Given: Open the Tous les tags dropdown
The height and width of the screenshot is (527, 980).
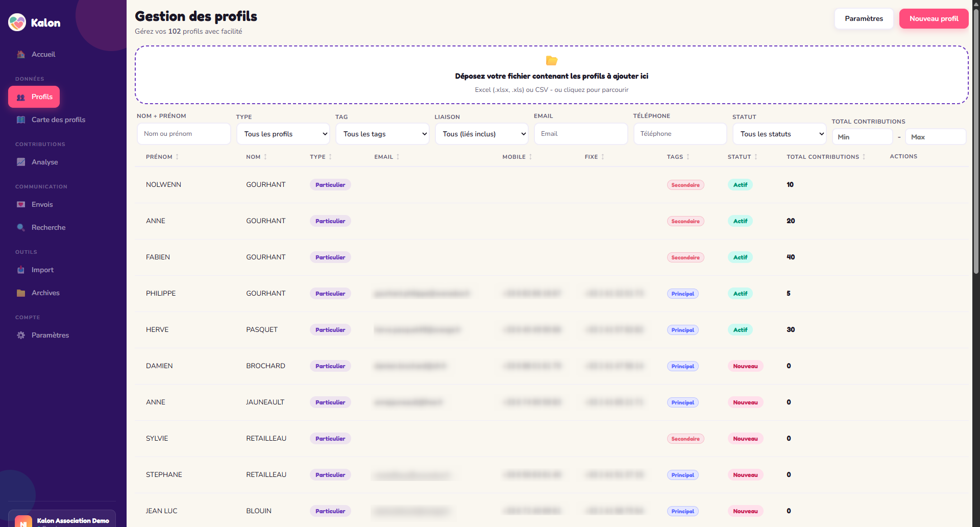Looking at the screenshot, I should [x=382, y=134].
